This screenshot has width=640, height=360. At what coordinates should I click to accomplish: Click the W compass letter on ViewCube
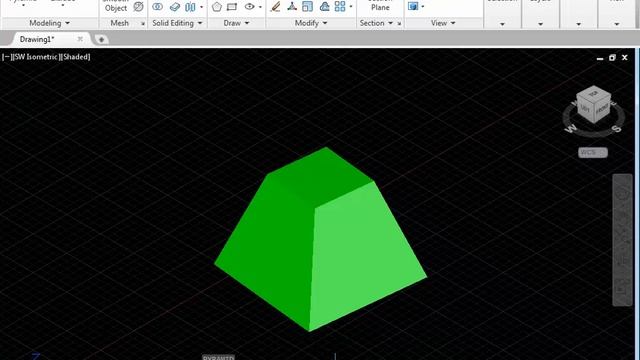571,129
